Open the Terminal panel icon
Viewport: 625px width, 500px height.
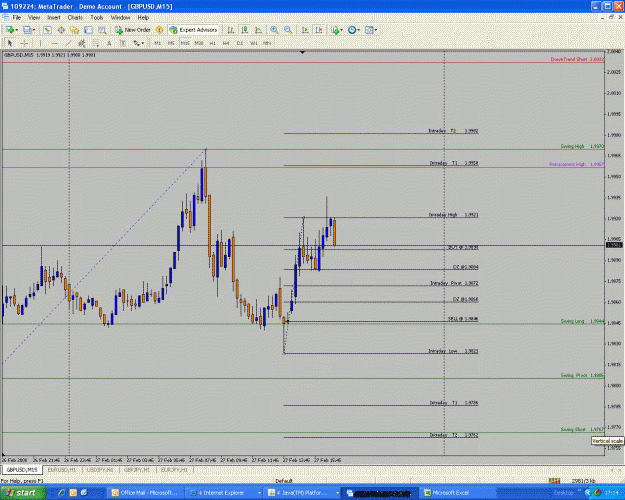tap(88, 30)
